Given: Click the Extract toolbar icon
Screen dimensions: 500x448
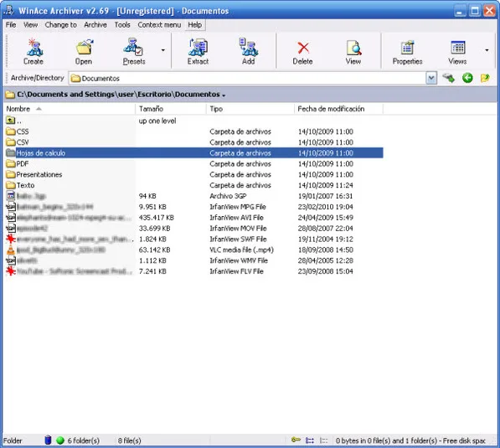Looking at the screenshot, I should (198, 47).
